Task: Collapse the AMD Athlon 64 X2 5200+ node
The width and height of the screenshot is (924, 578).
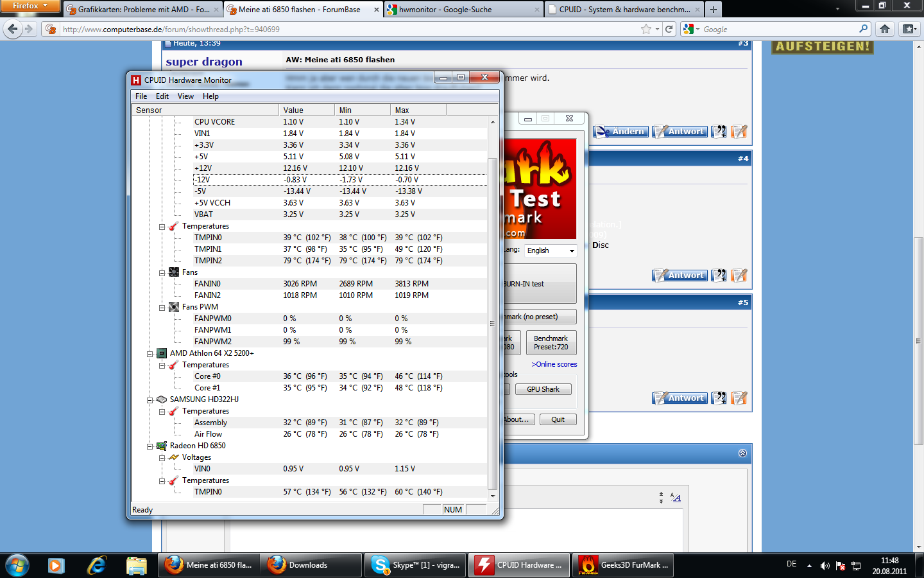Action: pyautogui.click(x=150, y=353)
